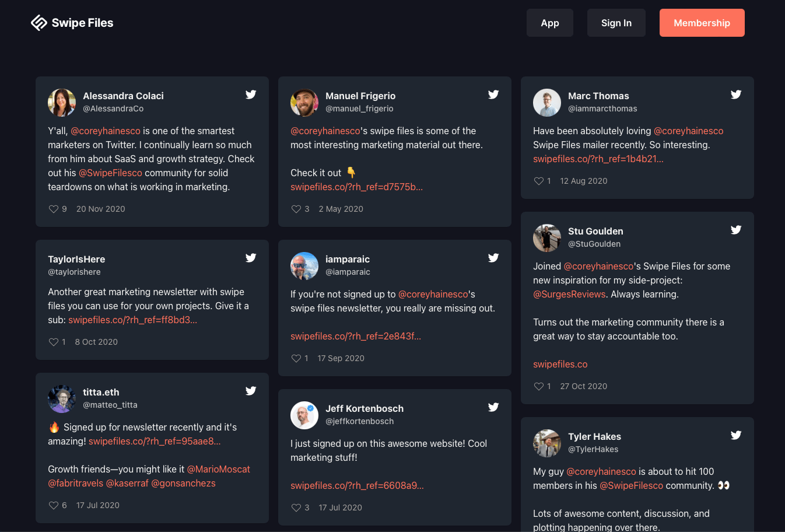The width and height of the screenshot is (785, 532).
Task: Click heart icon on iamparaic's tweet
Action: tap(296, 358)
